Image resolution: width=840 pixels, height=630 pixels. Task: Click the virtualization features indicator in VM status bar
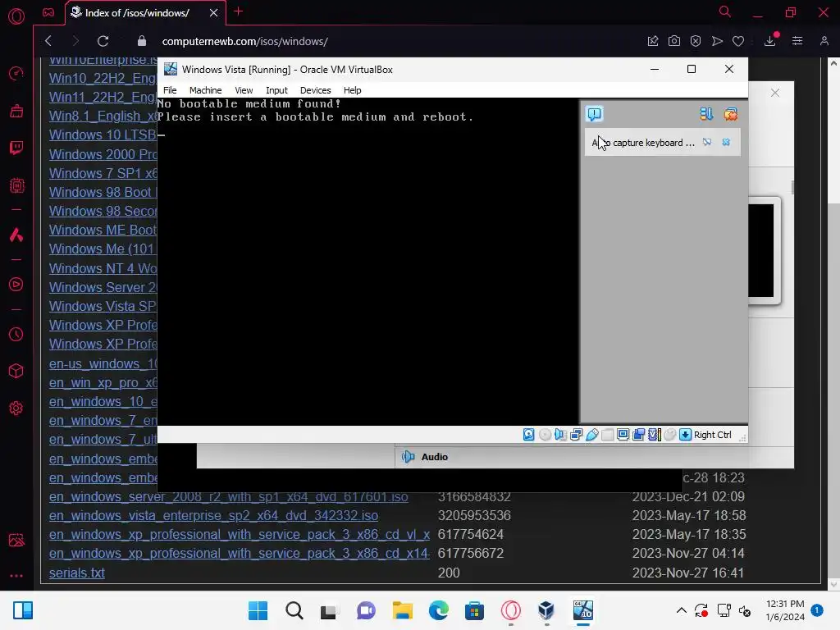(x=654, y=435)
